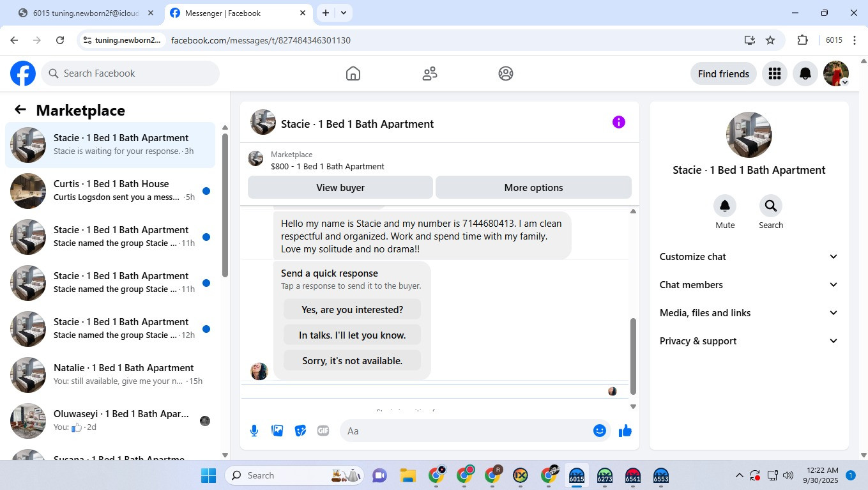Send quick reply "In talks. I'll let you know."
Image resolution: width=868 pixels, height=490 pixels.
point(352,335)
